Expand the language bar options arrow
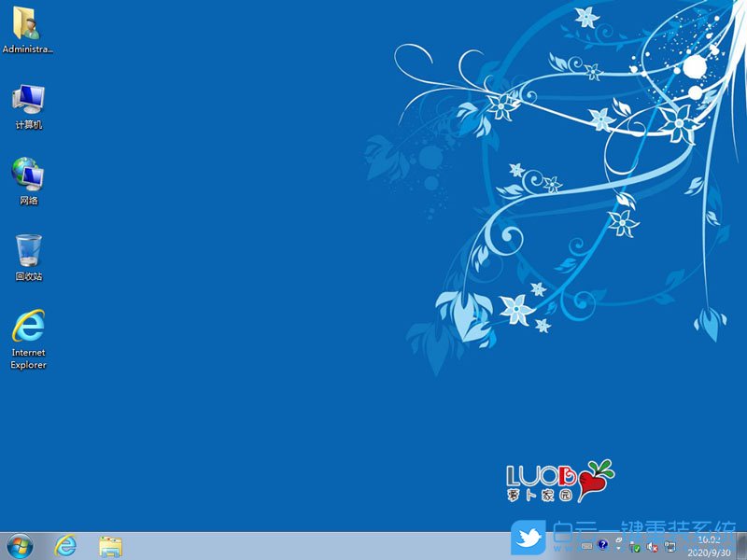 click(x=618, y=550)
